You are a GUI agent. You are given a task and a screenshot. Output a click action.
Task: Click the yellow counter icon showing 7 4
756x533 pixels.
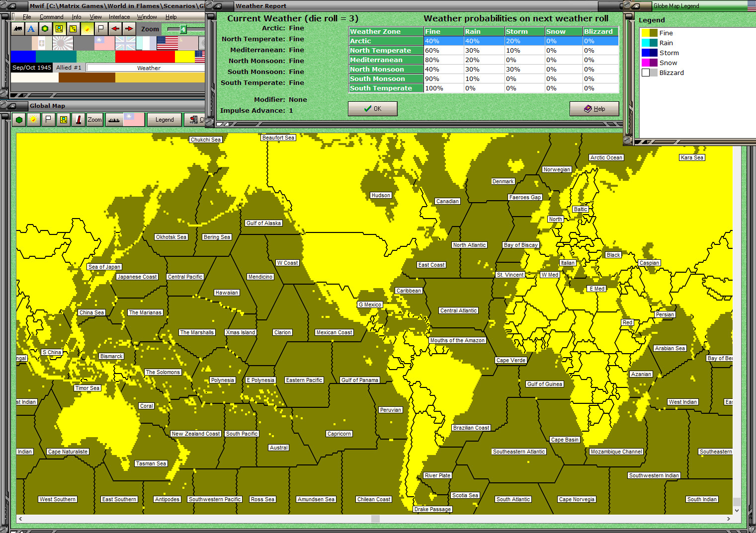(x=73, y=29)
